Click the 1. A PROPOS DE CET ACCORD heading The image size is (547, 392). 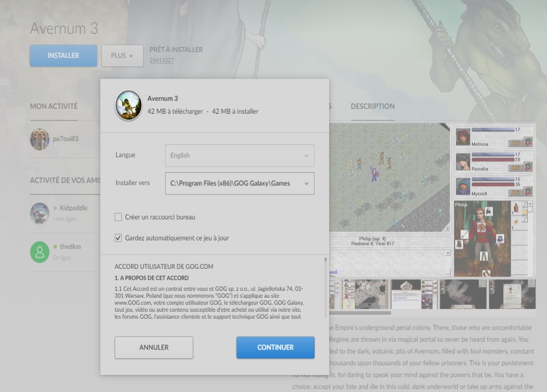tap(152, 278)
